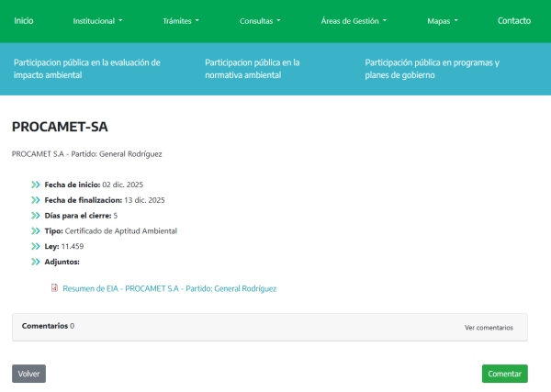This screenshot has width=551, height=392.
Task: Select Participacion pública en la normativa ambiental
Action: pos(253,69)
